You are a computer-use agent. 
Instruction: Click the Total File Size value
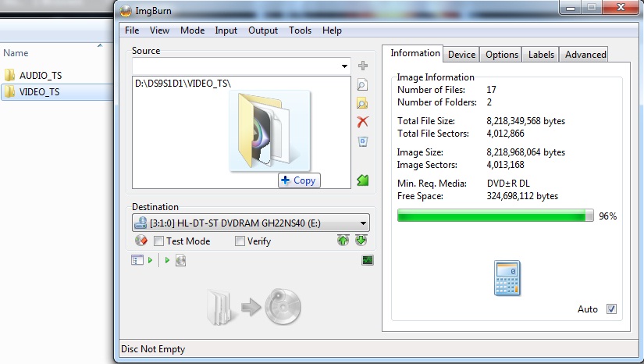coord(525,121)
